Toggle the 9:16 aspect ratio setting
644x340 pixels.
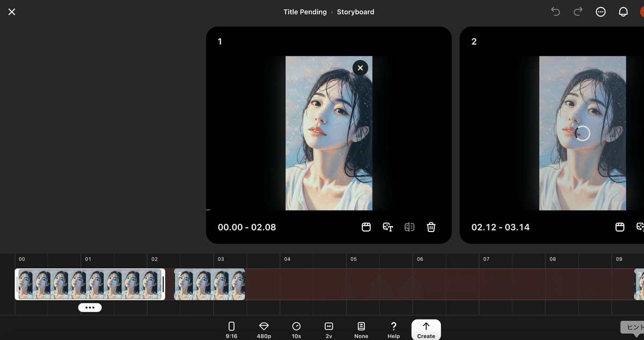click(x=231, y=328)
